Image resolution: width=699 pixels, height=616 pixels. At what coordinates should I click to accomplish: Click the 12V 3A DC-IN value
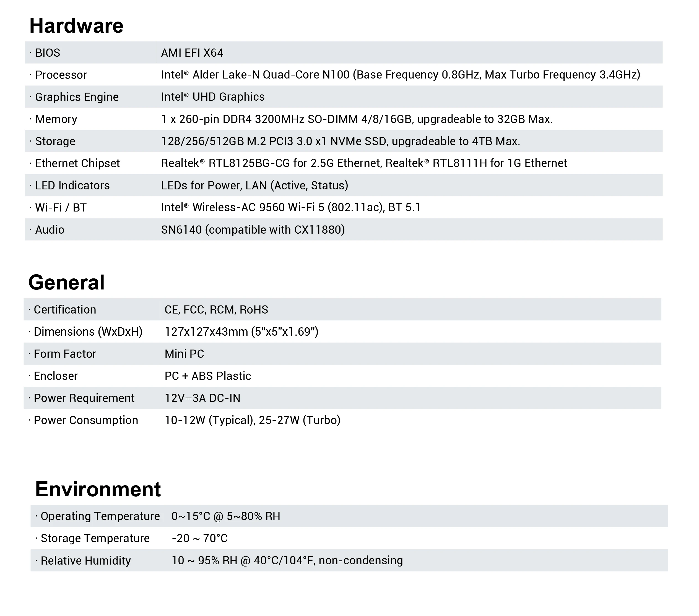[202, 398]
